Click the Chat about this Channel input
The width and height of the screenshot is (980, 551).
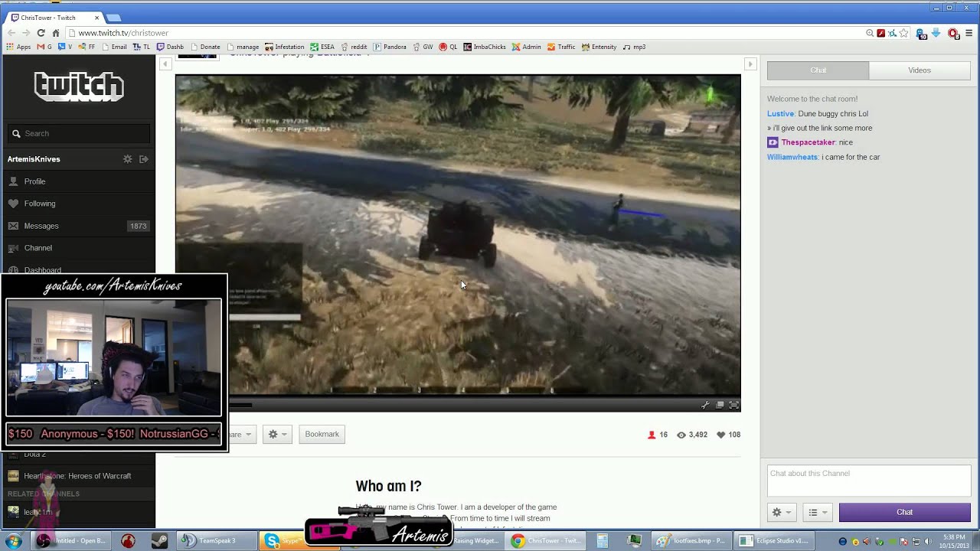coord(869,481)
